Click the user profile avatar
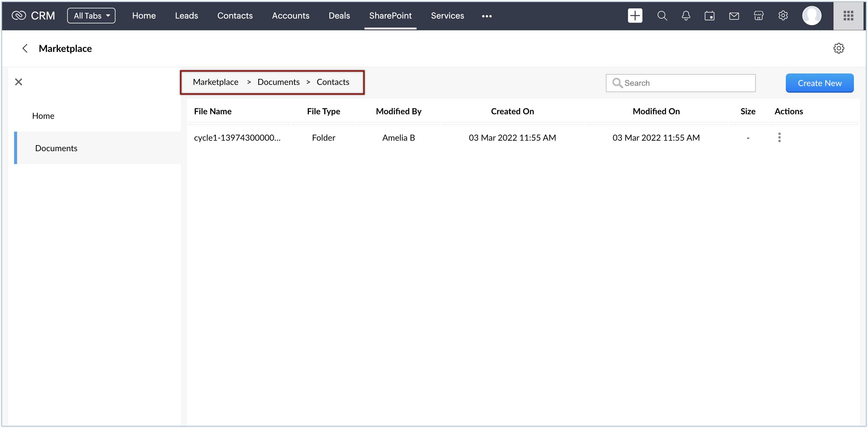This screenshot has height=428, width=868. [x=811, y=16]
